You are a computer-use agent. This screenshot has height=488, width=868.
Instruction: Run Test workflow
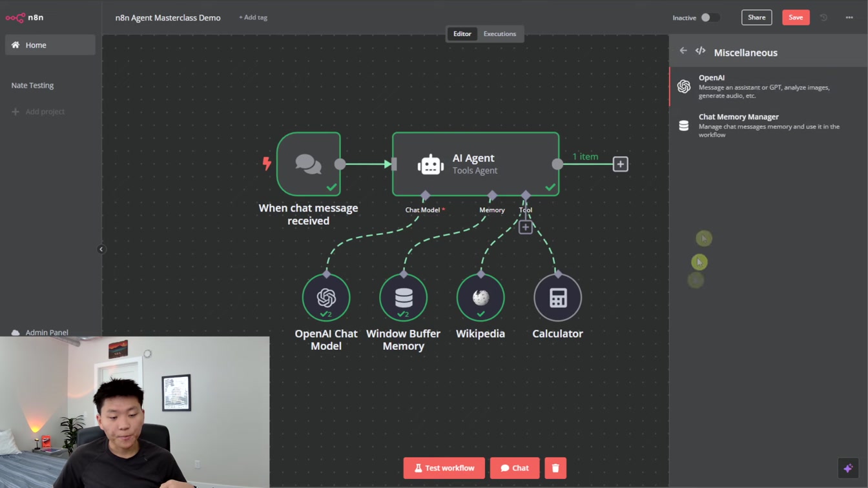coord(444,468)
